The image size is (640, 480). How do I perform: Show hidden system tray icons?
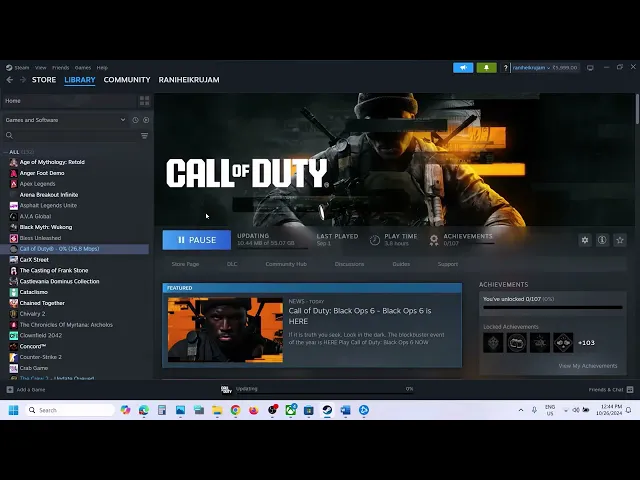[x=521, y=410]
